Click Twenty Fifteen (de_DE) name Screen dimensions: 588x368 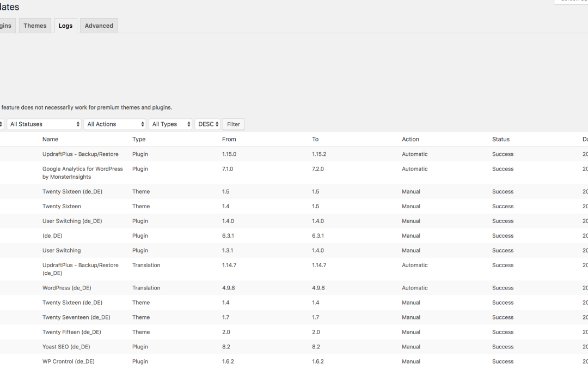(x=72, y=332)
